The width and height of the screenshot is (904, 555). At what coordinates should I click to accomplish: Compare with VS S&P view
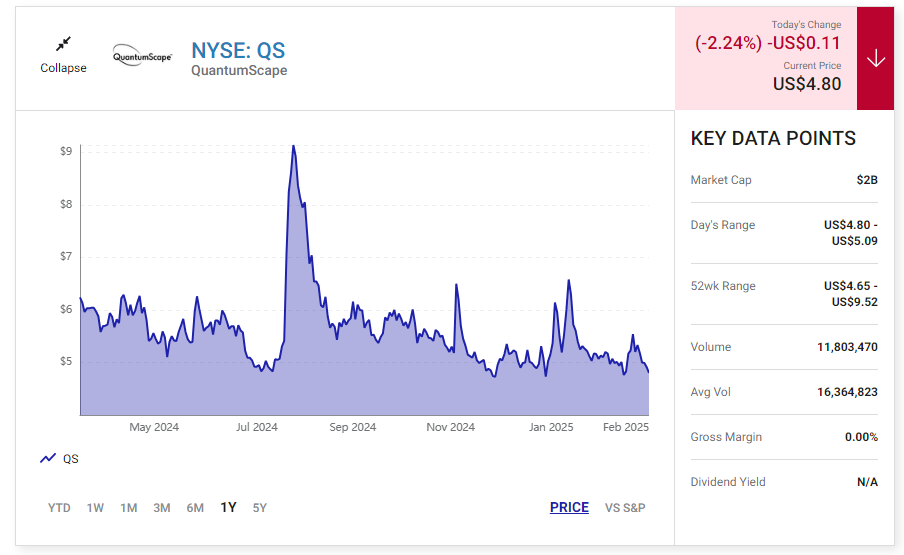point(625,508)
